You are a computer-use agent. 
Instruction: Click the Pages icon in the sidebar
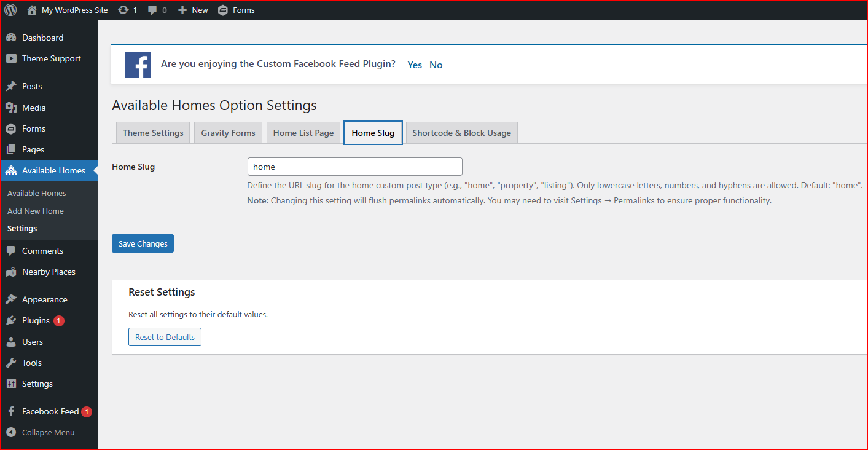tap(11, 149)
